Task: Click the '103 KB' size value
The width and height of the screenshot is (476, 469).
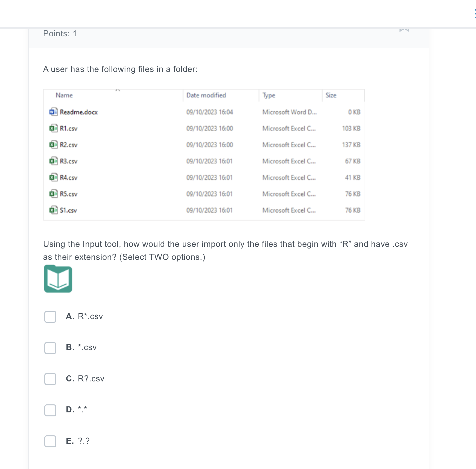Action: (351, 129)
